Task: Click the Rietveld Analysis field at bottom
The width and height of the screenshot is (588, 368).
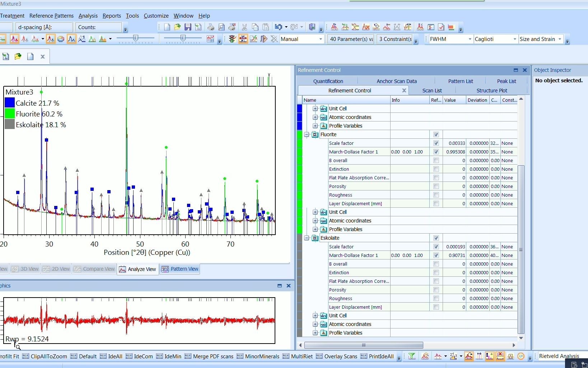Action: [x=562, y=356]
